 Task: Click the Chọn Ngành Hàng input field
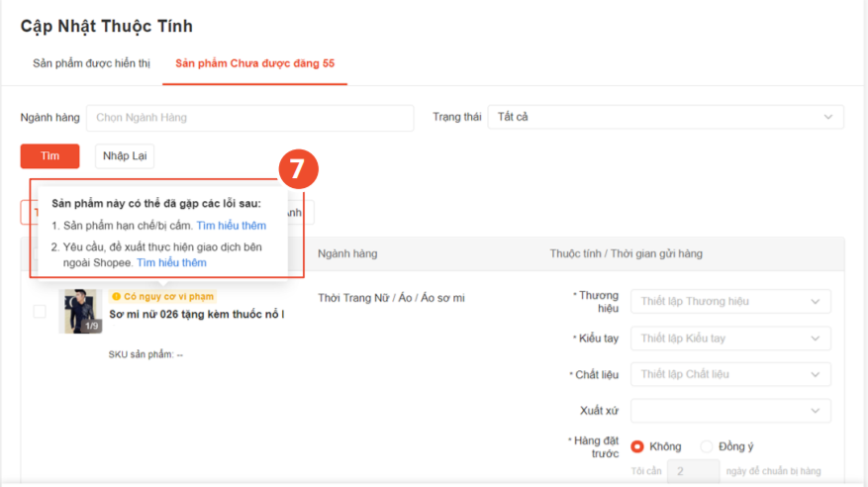(249, 118)
